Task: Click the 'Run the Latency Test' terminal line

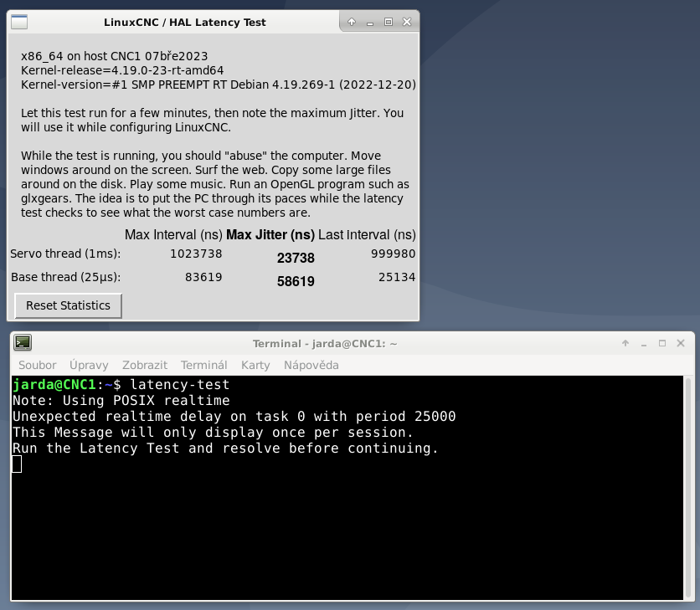Action: coord(225,448)
